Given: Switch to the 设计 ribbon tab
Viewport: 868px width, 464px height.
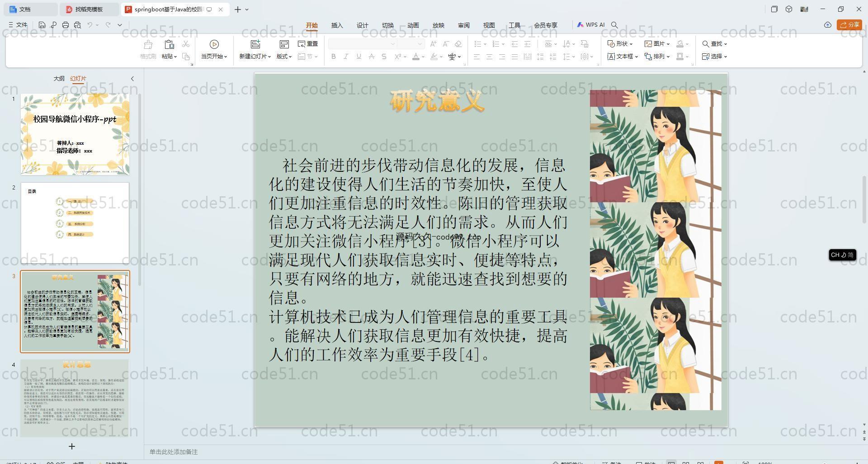Looking at the screenshot, I should 363,25.
